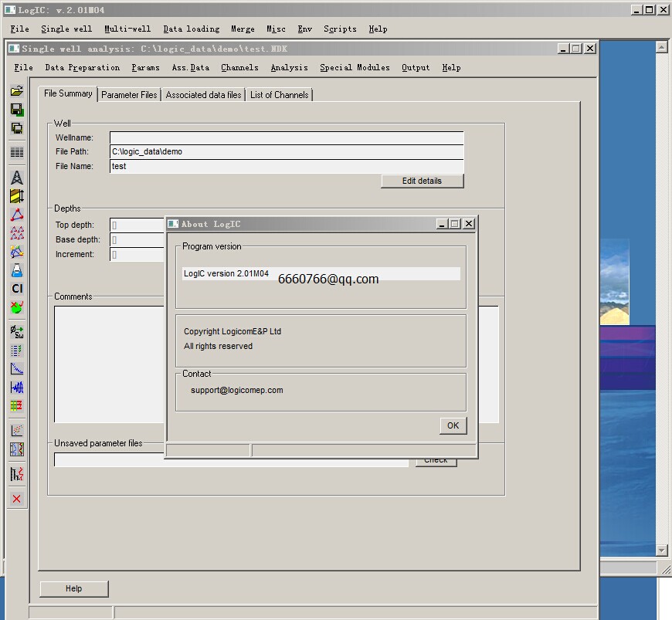672x620 pixels.
Task: Click the open folder icon in left toolbar
Action: tap(17, 91)
